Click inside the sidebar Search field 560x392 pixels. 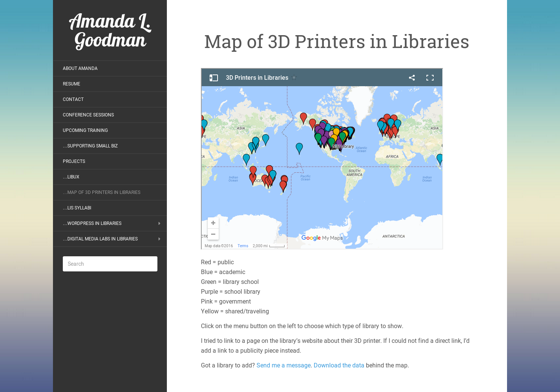click(x=110, y=264)
